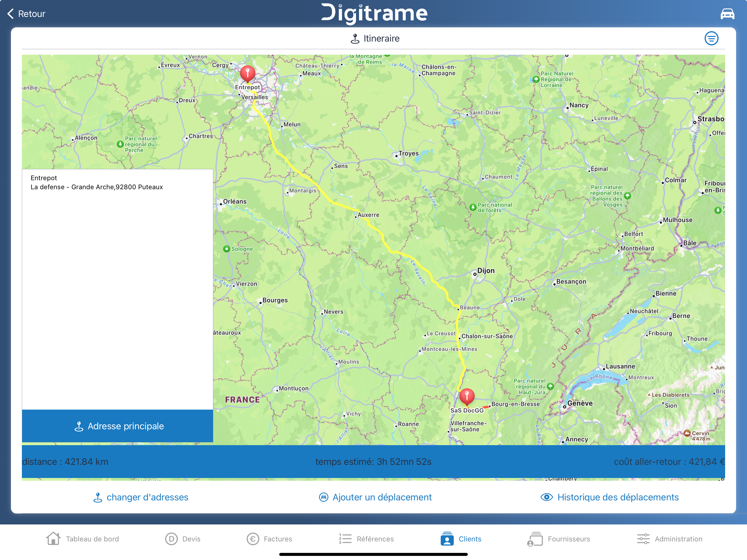
Task: Open the Administration tab label
Action: (678, 539)
